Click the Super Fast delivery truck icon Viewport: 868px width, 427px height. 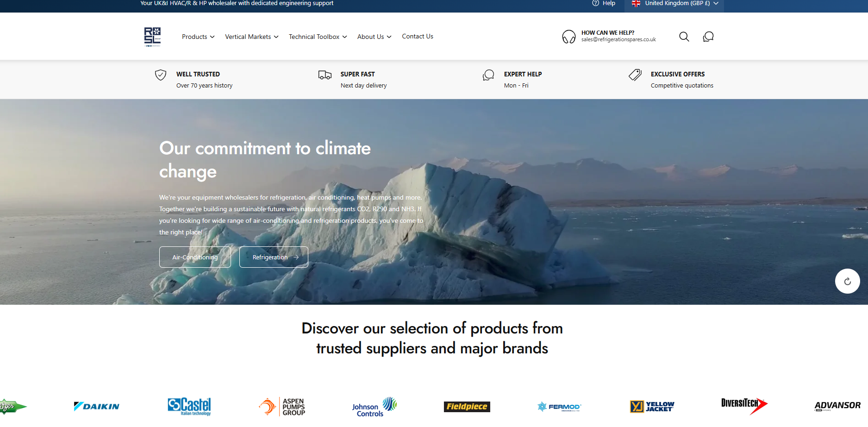tap(325, 75)
